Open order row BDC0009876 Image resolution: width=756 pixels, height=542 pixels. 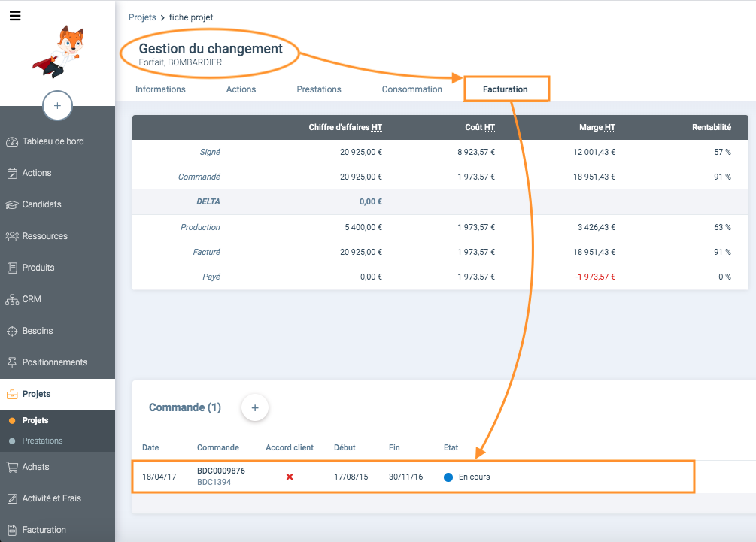click(221, 471)
